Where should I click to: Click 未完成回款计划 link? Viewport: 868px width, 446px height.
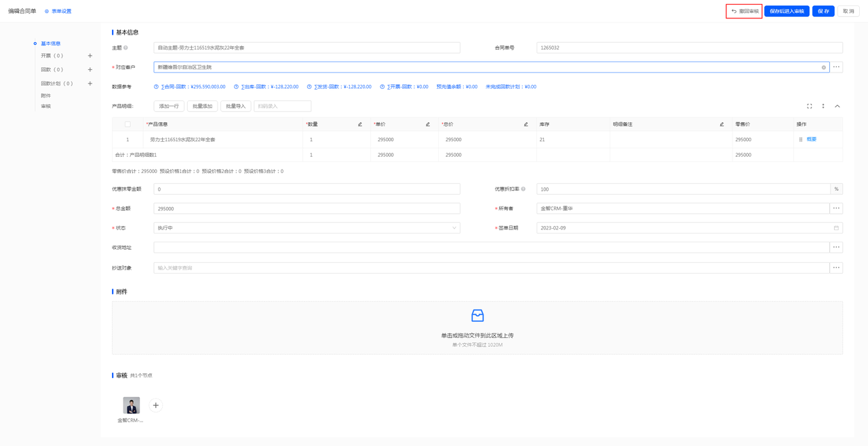(x=511, y=87)
